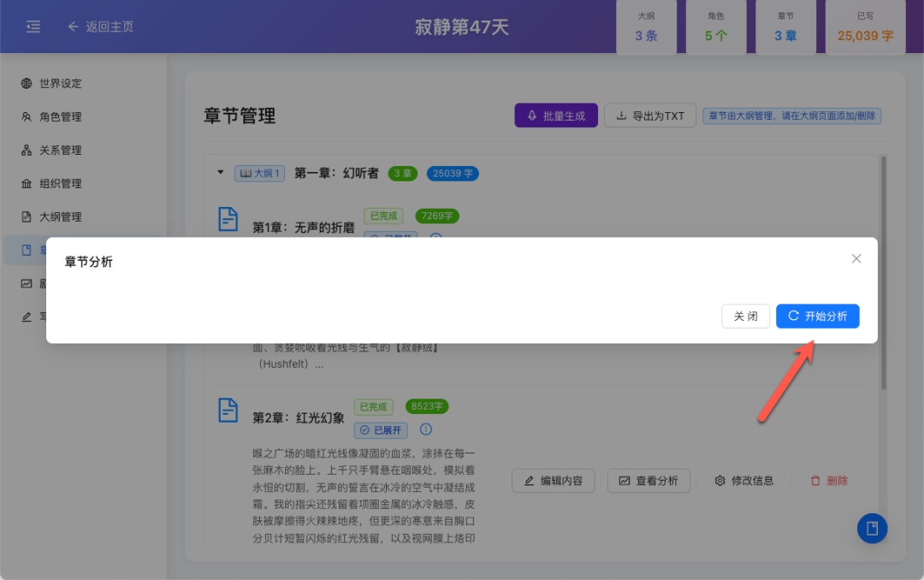Click the info icon next to 第2章 红光幻象

point(425,430)
